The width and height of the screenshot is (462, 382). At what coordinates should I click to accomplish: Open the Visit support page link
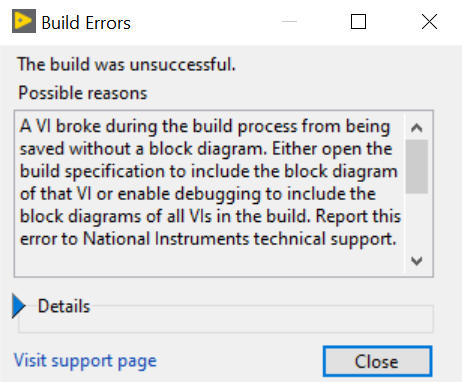point(85,361)
